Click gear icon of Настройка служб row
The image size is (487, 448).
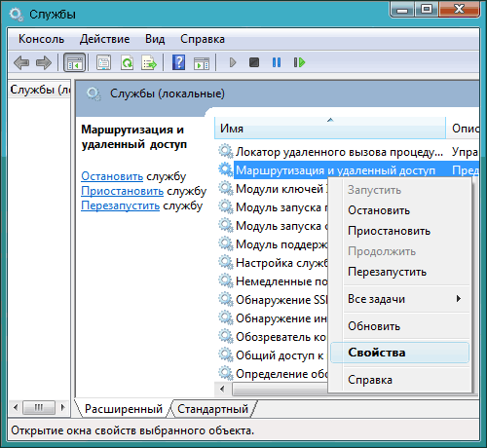226,262
